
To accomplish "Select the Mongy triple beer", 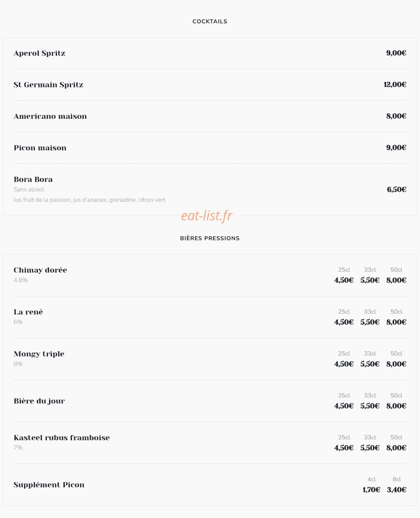I will click(x=39, y=354).
